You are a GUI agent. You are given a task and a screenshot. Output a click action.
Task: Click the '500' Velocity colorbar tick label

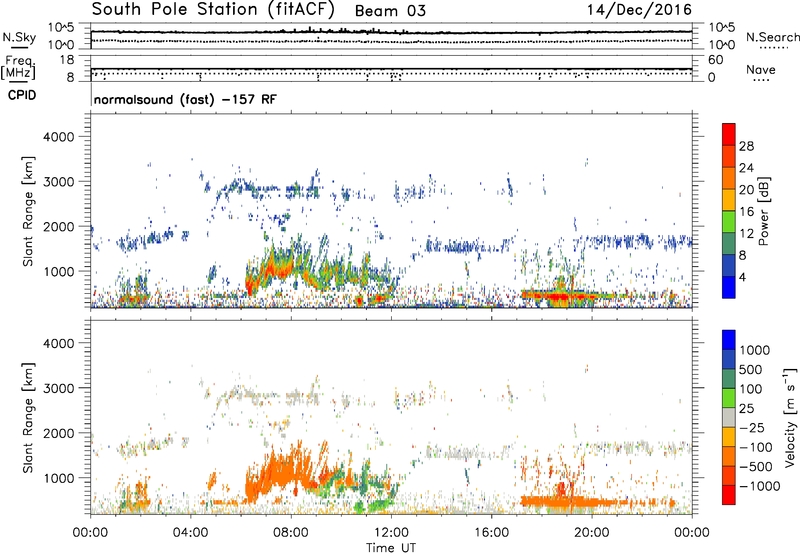tap(751, 370)
